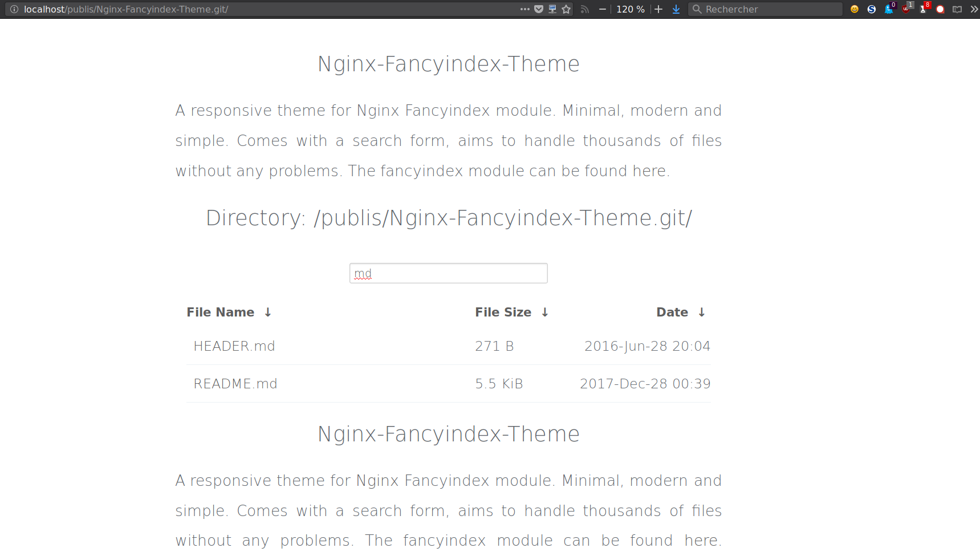The height and width of the screenshot is (556, 980).
Task: Sort by Date arrow
Action: click(702, 313)
